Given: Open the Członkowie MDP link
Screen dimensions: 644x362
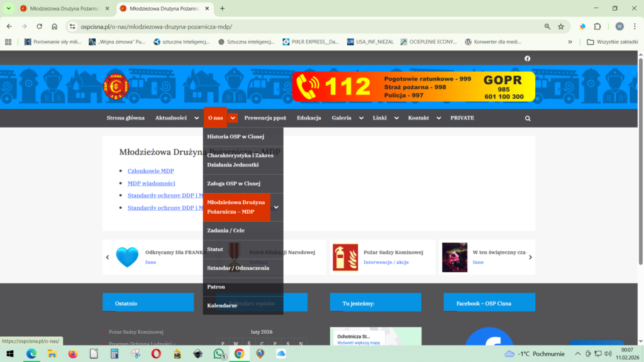Looking at the screenshot, I should [150, 171].
